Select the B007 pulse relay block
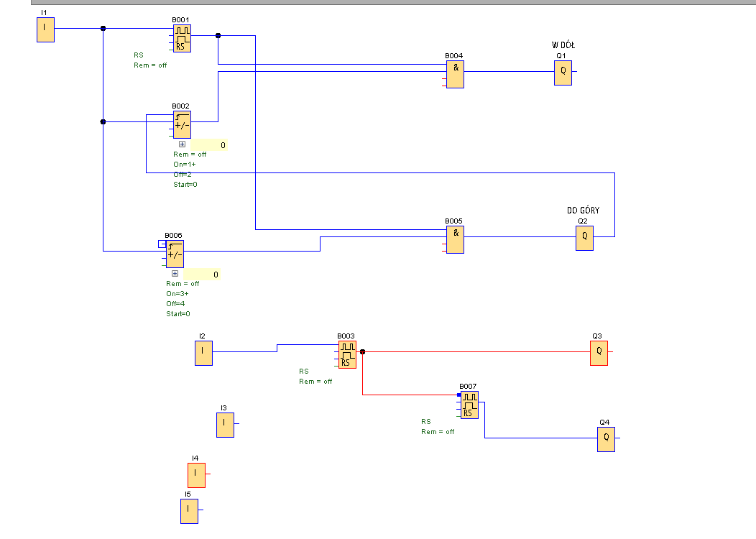Image resolution: width=756 pixels, height=539 pixels. [469, 405]
